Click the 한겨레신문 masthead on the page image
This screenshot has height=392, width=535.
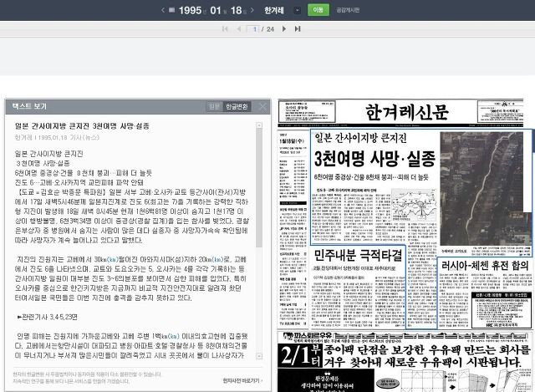pos(406,112)
